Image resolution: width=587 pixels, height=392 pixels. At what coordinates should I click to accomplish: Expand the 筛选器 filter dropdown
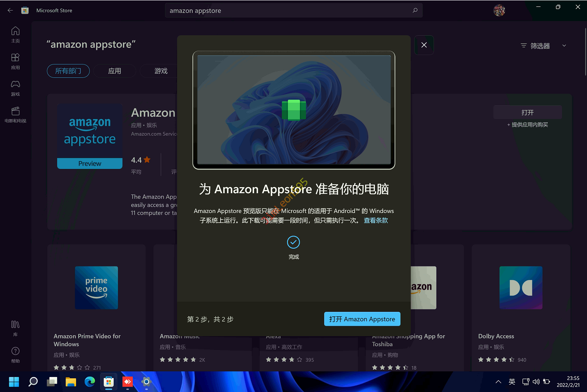[x=543, y=46]
